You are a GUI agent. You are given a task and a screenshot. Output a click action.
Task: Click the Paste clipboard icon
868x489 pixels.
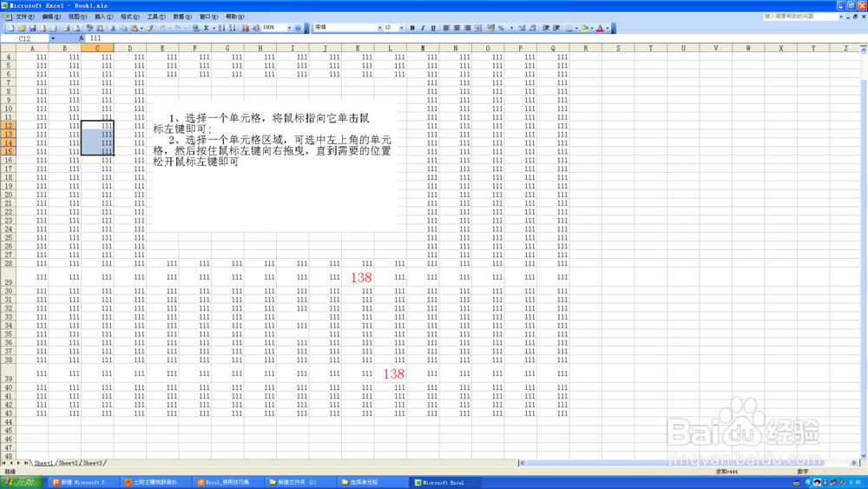coord(134,28)
